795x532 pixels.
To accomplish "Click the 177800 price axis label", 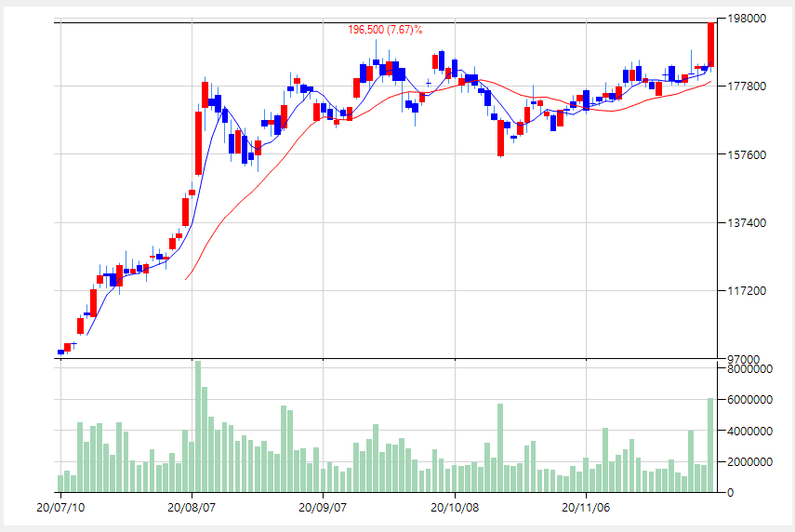I will (x=747, y=86).
